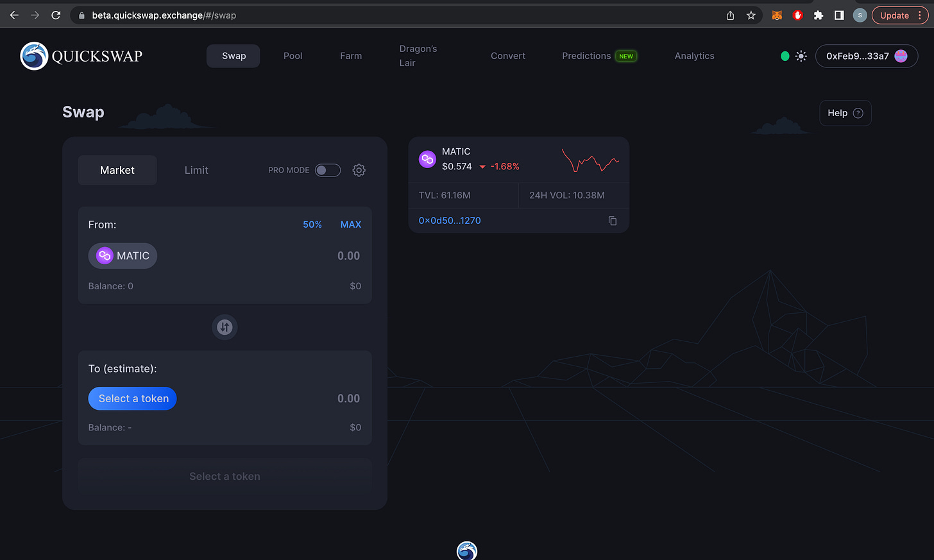
Task: Navigate to the Convert page
Action: pyautogui.click(x=508, y=56)
